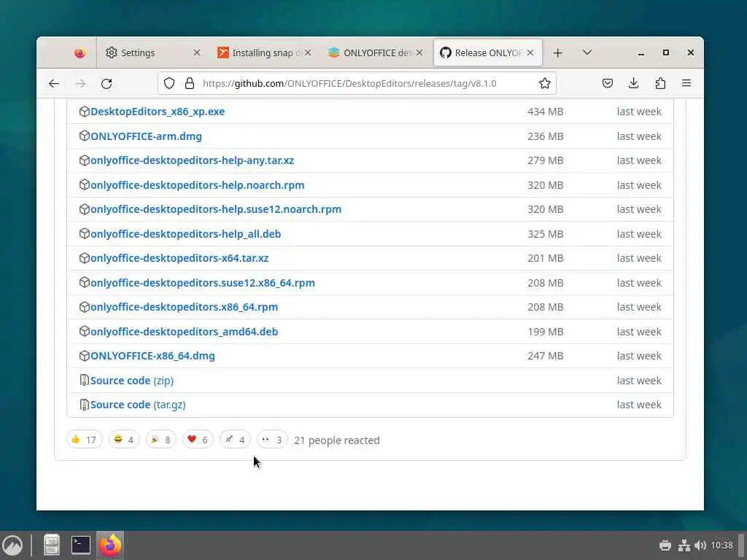Download ONLYOFFICE-arm.dmg
The width and height of the screenshot is (747, 560).
click(x=146, y=136)
